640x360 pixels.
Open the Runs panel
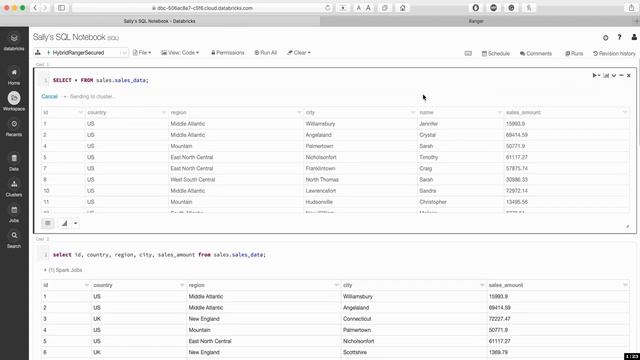point(574,53)
